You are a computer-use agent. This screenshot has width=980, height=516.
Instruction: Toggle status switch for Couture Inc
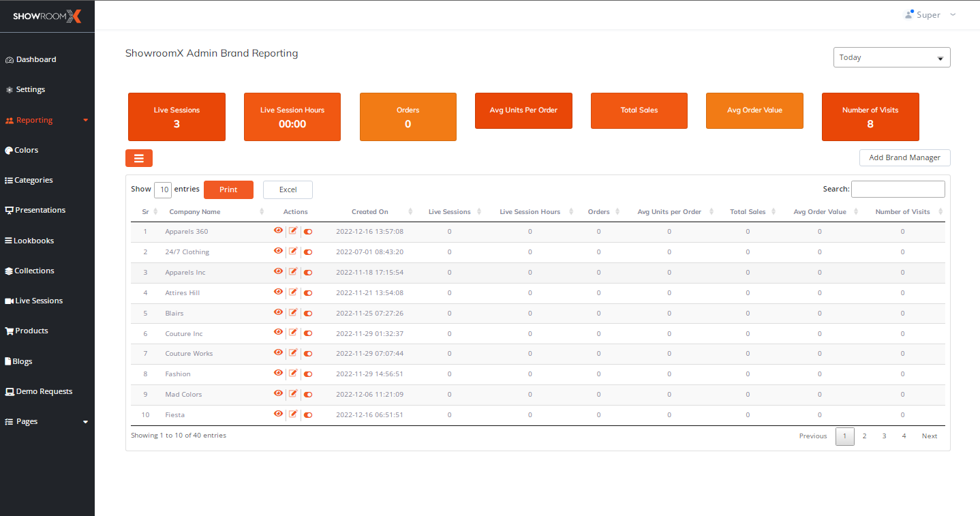[308, 333]
